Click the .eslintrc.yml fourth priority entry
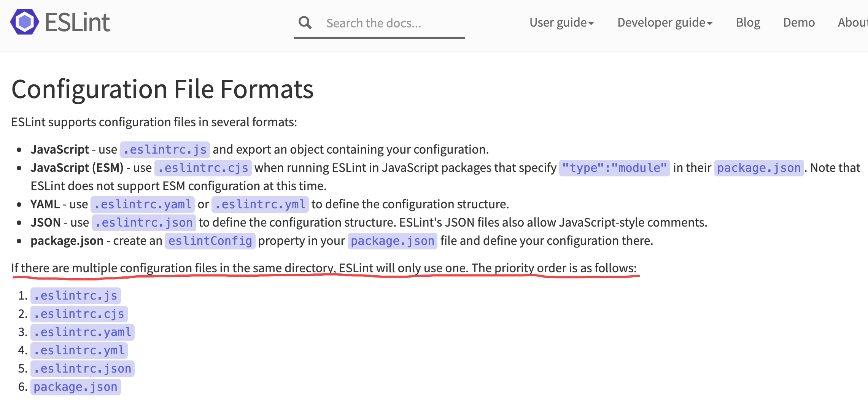The height and width of the screenshot is (403, 868). click(x=78, y=350)
